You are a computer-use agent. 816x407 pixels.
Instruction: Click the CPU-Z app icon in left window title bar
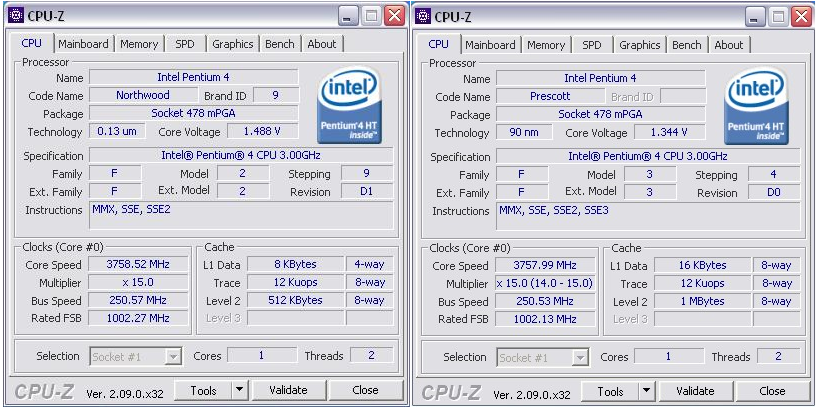click(16, 16)
